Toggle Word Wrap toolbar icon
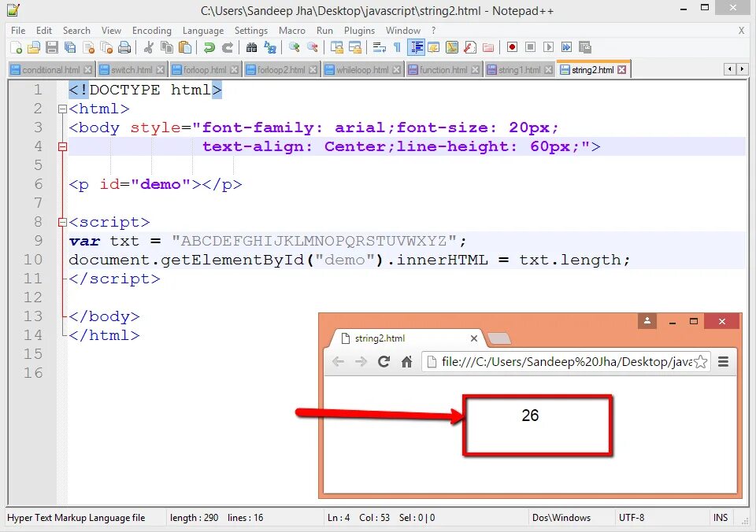 (379, 47)
